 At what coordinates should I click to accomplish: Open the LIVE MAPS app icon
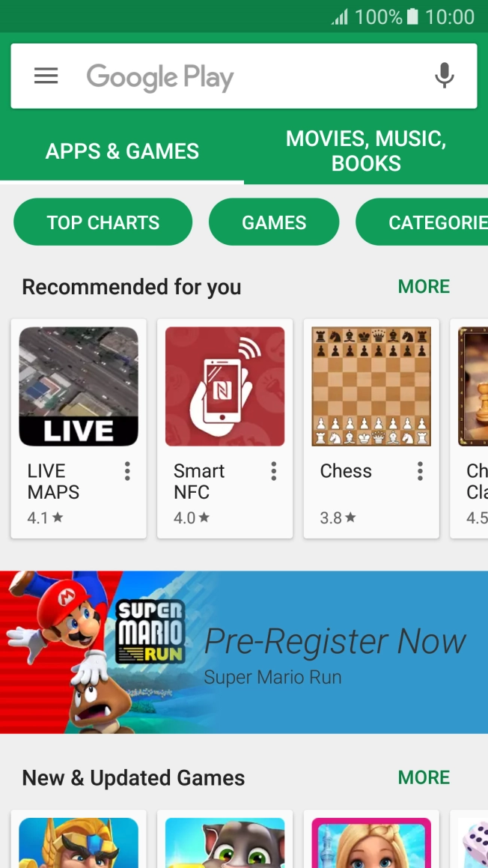79,386
